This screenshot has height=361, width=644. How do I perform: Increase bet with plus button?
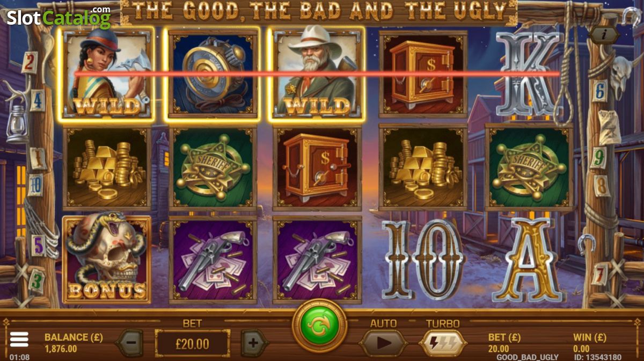pos(254,342)
